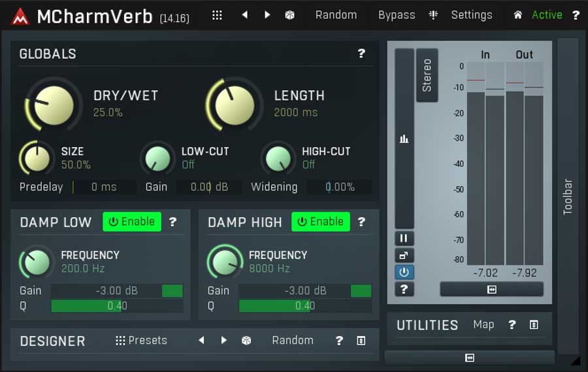Click the DESIGNER Random button
588x372 pixels.
[x=293, y=341]
